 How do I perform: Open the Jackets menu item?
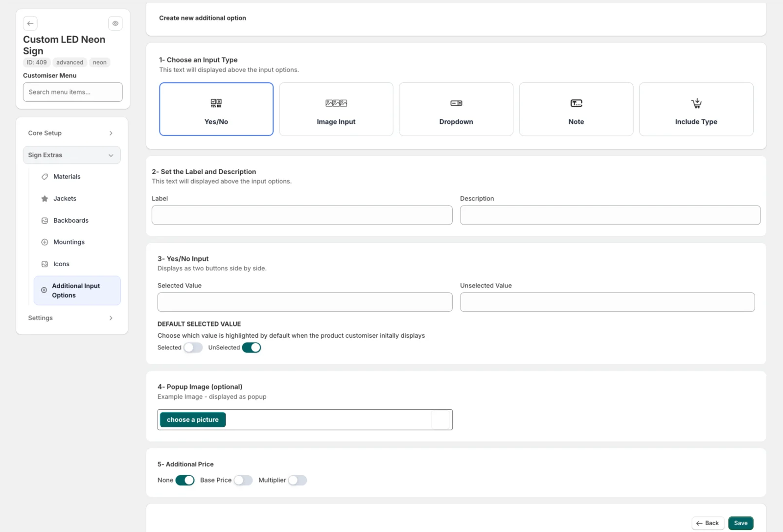tap(77, 199)
